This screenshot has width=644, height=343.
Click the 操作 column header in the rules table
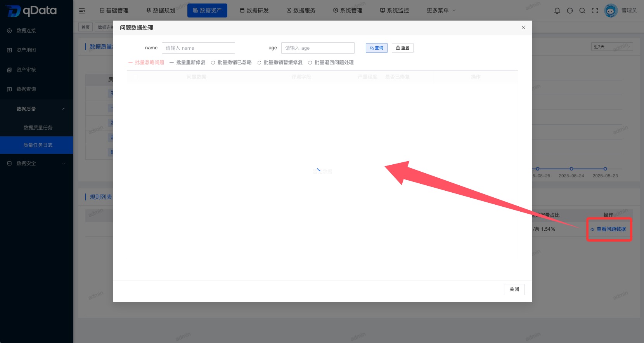coord(608,215)
